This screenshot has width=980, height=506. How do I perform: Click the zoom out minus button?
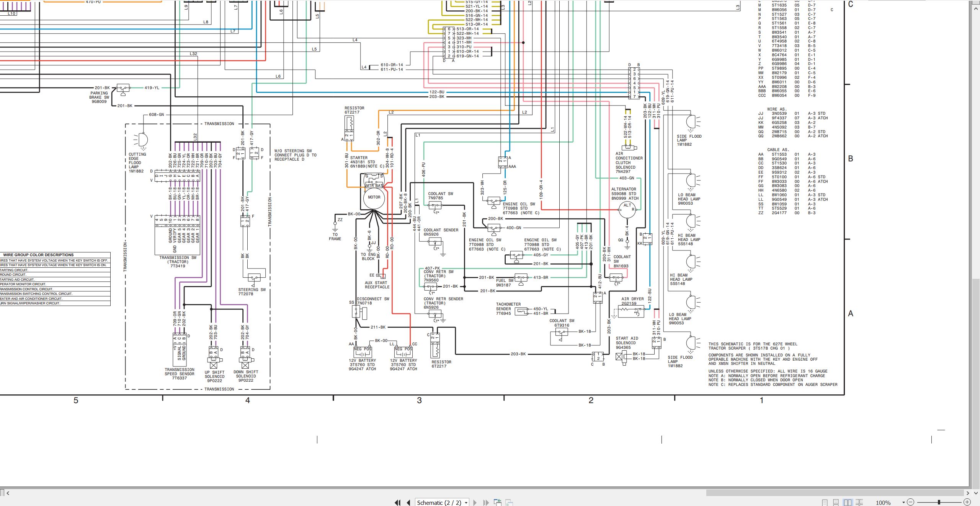tap(911, 502)
